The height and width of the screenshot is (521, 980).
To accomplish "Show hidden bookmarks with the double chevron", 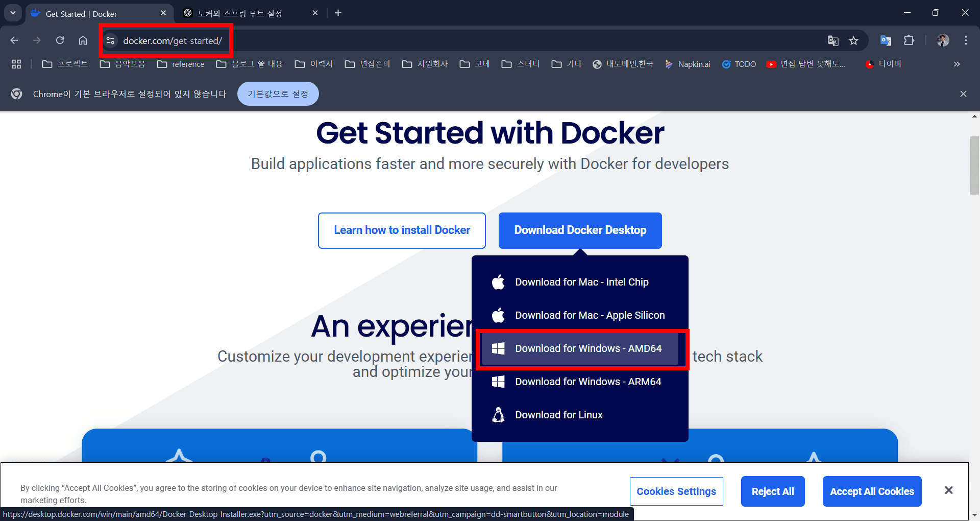I will point(957,64).
